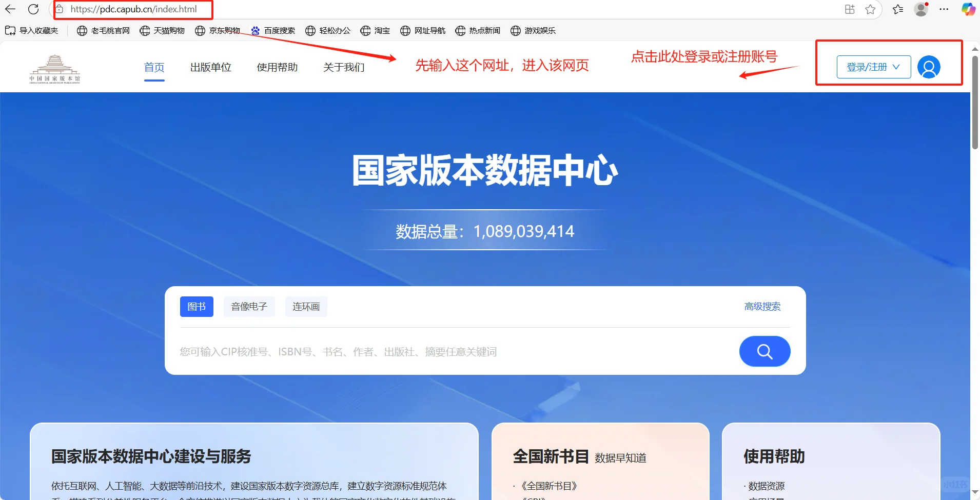Click the scrollbar up arrow
The height and width of the screenshot is (500, 980).
[x=975, y=49]
